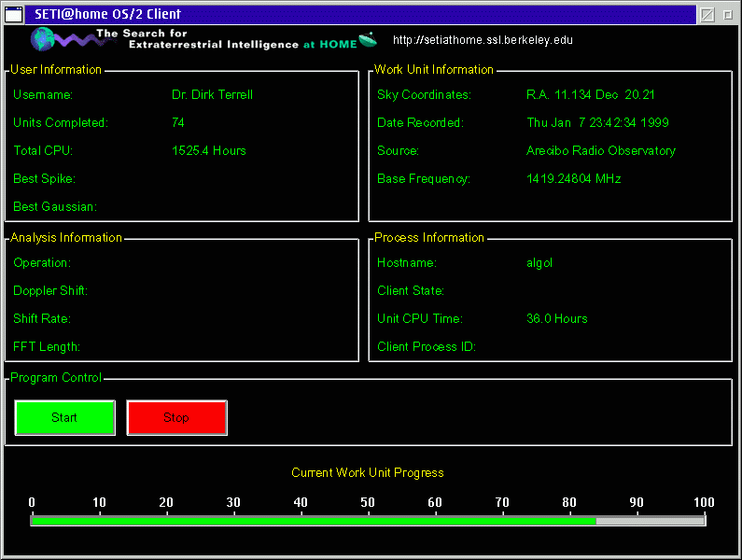Click the Work Unit Information group heading
The image size is (742, 560).
433,70
